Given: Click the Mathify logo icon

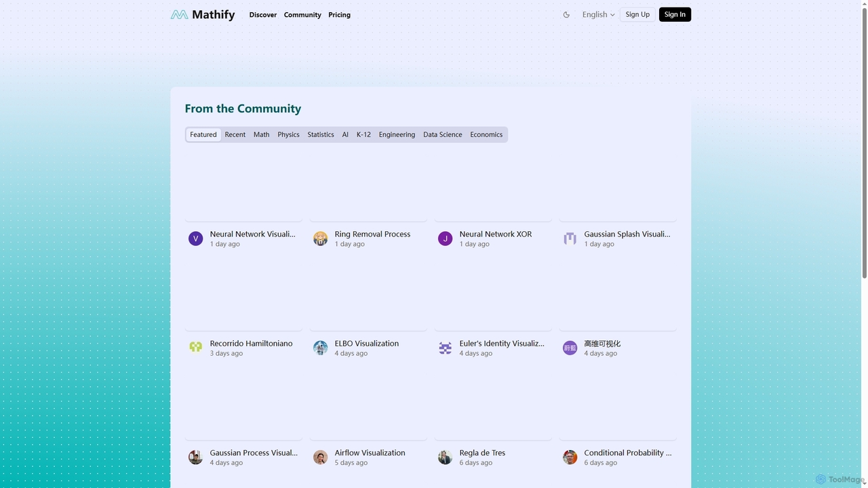Looking at the screenshot, I should point(179,14).
